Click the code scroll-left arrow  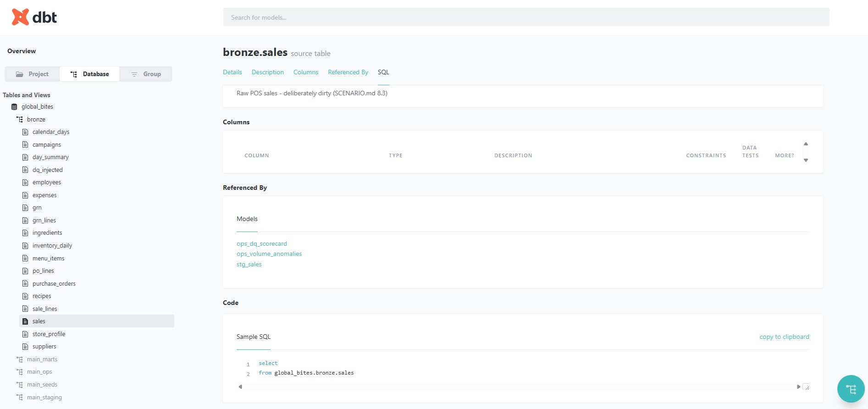click(x=240, y=387)
